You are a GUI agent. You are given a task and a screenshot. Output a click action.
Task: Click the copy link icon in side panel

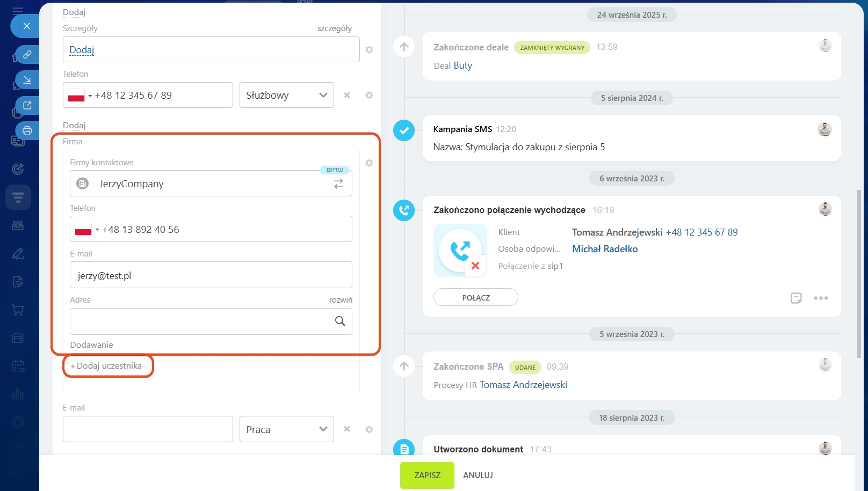point(27,55)
